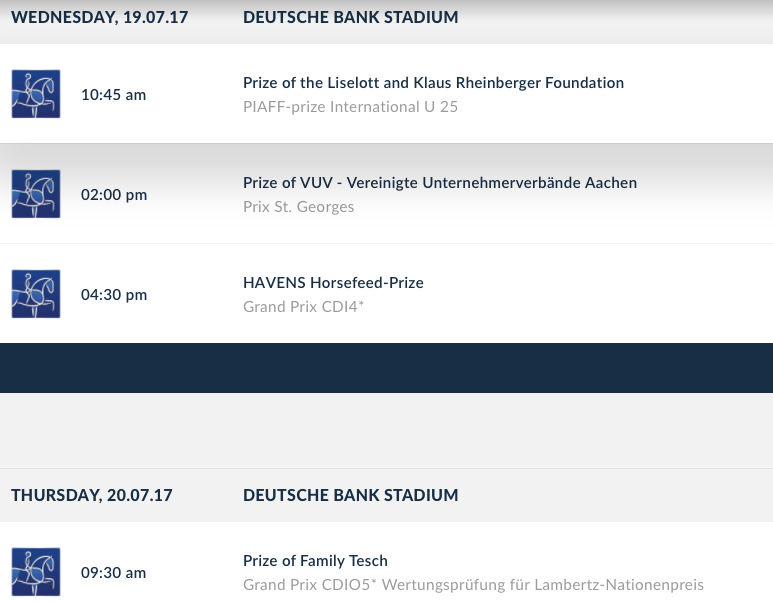Open the HAVENS Horsefeed-Prize event
This screenshot has width=773, height=602.
333,283
